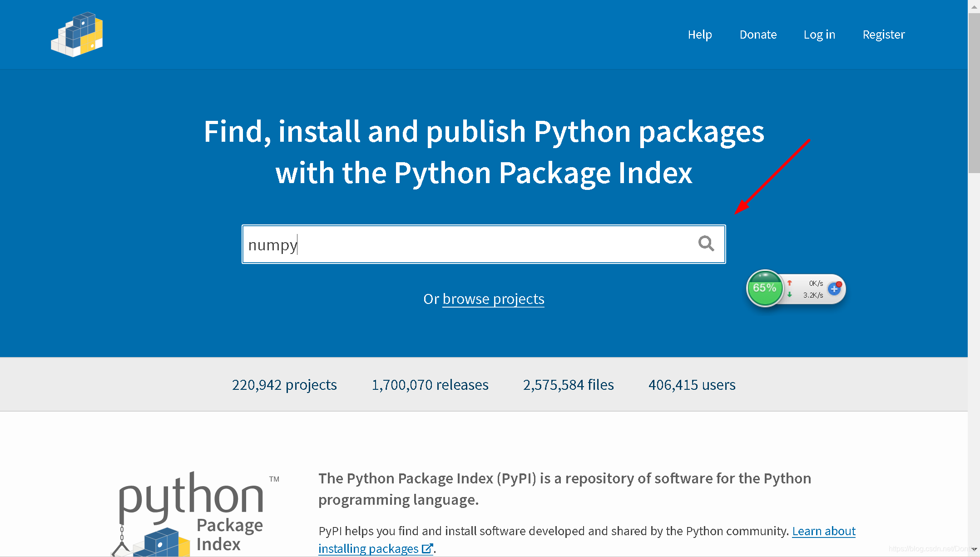Click the vertical scrollbar thumb
Image resolution: width=980 pixels, height=557 pixels.
tap(974, 93)
